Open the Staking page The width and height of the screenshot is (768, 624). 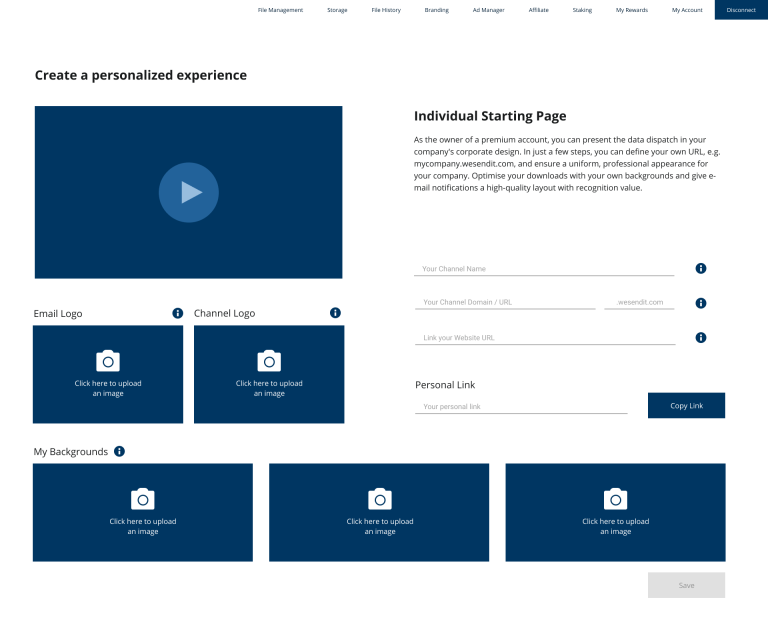point(582,10)
